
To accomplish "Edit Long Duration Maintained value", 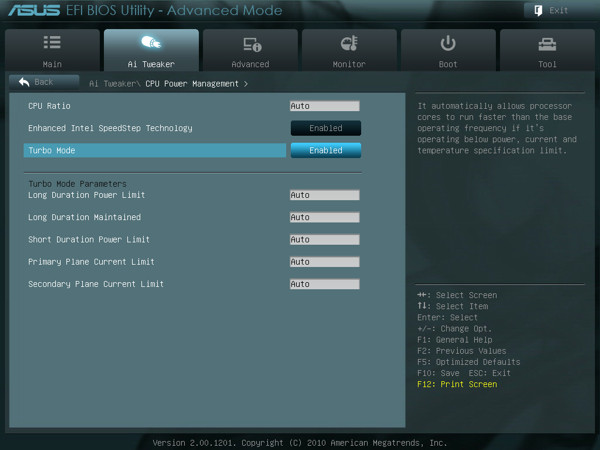I will (324, 217).
